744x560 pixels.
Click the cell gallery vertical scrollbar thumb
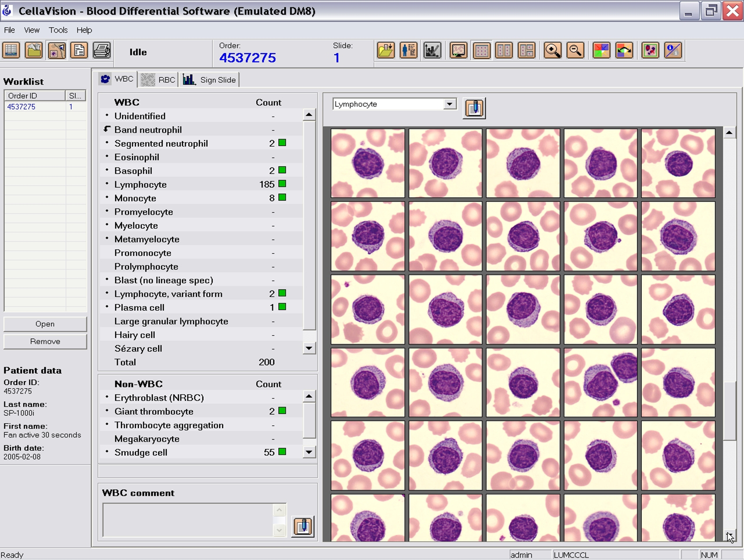click(x=729, y=410)
